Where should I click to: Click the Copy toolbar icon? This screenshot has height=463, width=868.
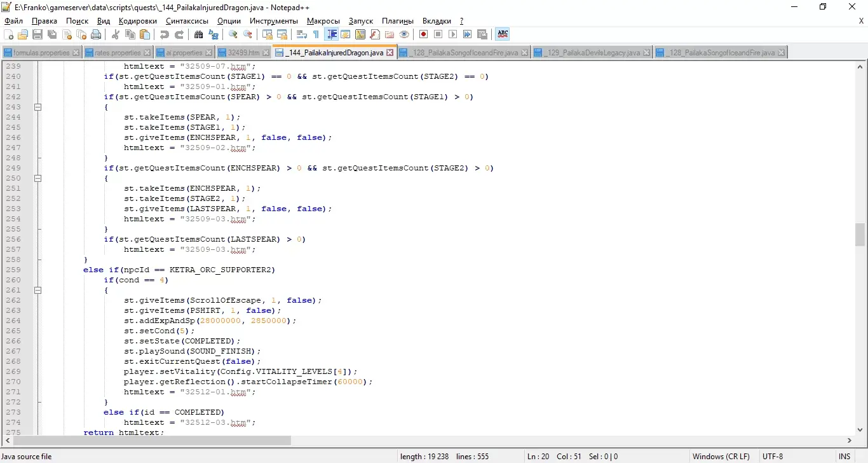(130, 34)
